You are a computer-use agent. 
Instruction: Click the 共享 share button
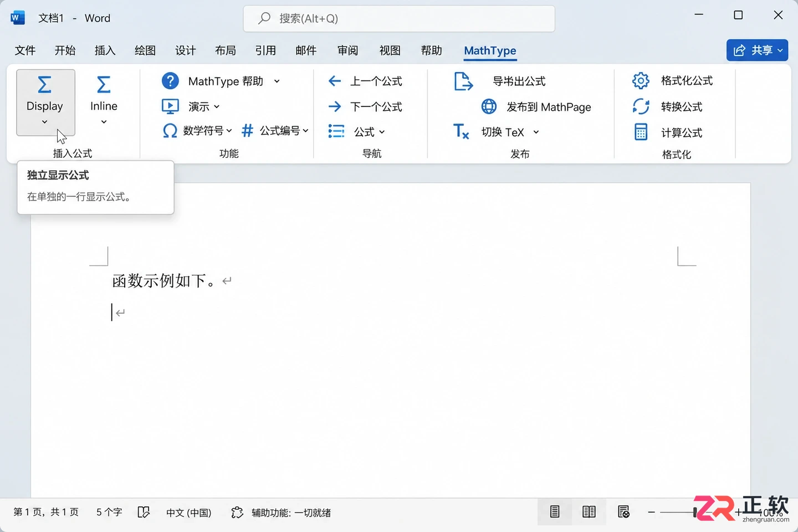757,50
